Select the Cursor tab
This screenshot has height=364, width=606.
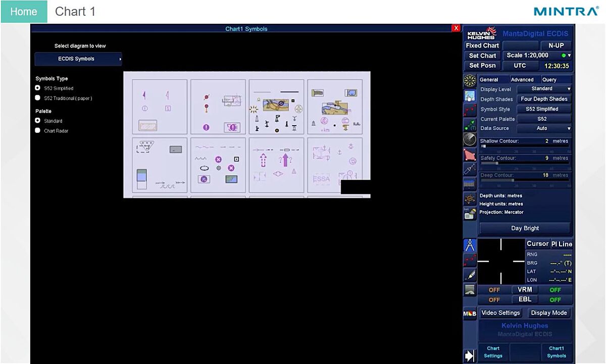point(537,243)
